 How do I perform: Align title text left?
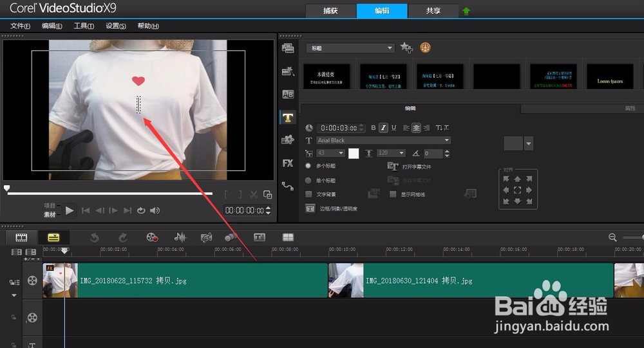pos(406,127)
